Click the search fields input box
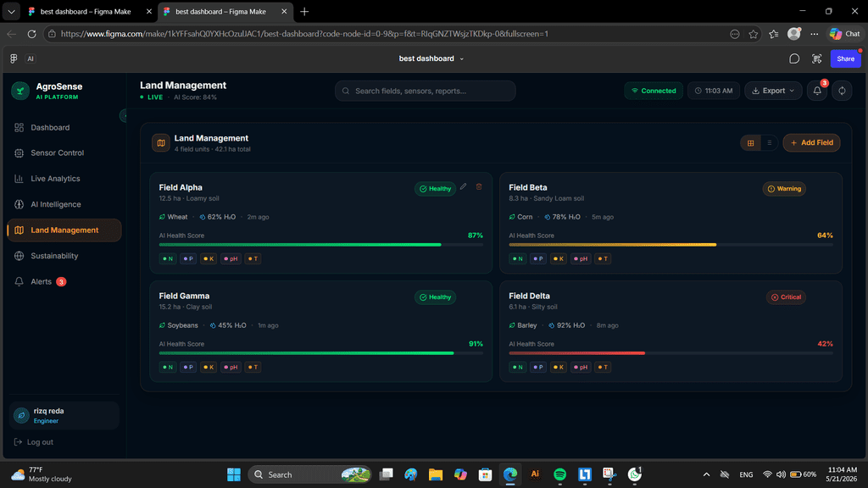The height and width of the screenshot is (488, 868). 426,91
